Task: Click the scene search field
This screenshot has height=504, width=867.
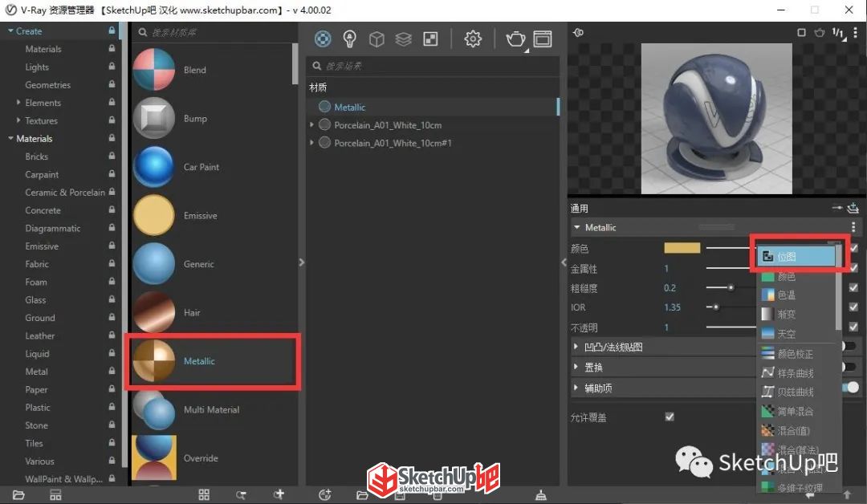Action: [x=433, y=66]
